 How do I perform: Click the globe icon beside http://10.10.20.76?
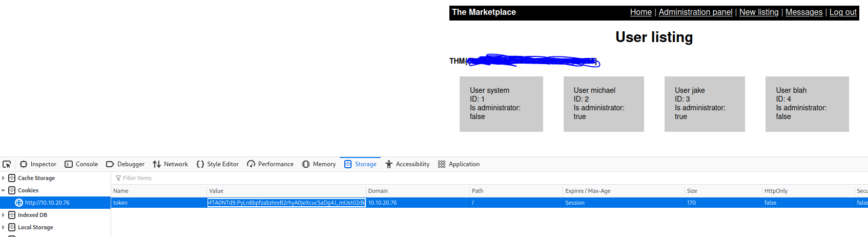[19, 203]
